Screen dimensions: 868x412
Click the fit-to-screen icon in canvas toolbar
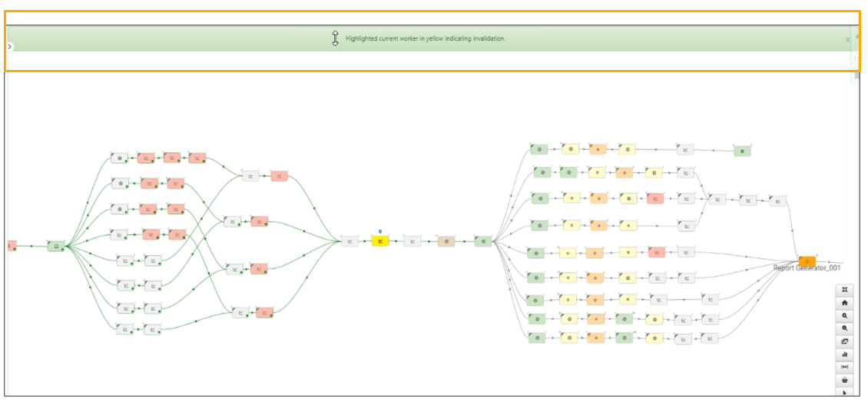pos(844,290)
